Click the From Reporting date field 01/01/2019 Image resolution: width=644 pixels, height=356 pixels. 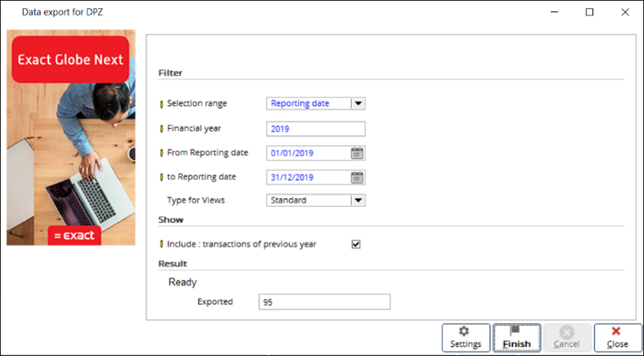[x=309, y=153]
